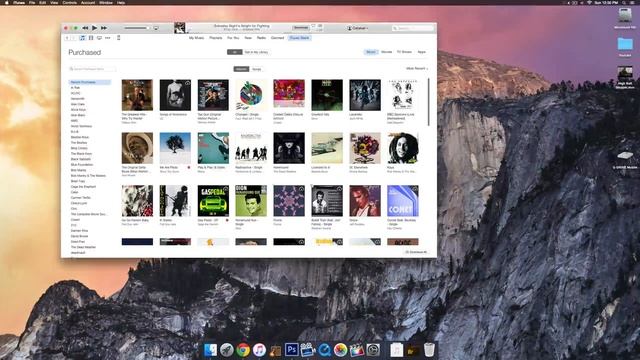Open the account user dropdown
This screenshot has height=360, width=640.
pyautogui.click(x=358, y=28)
